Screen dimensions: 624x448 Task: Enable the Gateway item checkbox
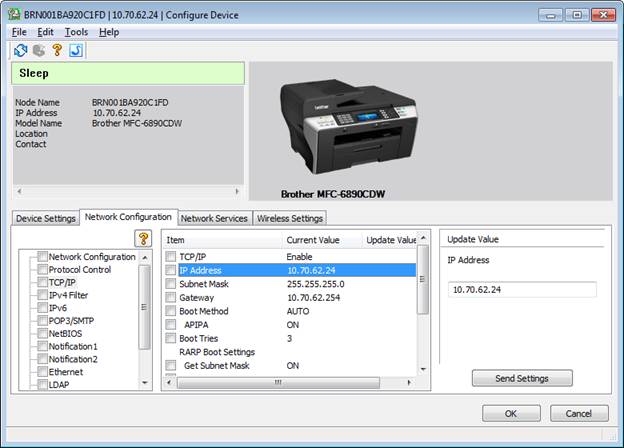(x=171, y=298)
